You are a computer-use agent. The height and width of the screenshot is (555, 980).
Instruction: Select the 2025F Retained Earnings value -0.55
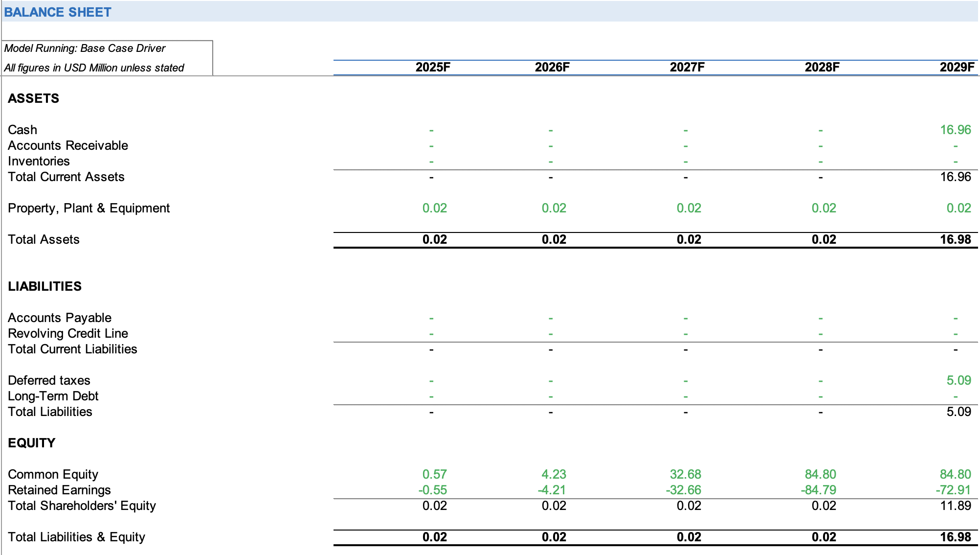tap(432, 490)
